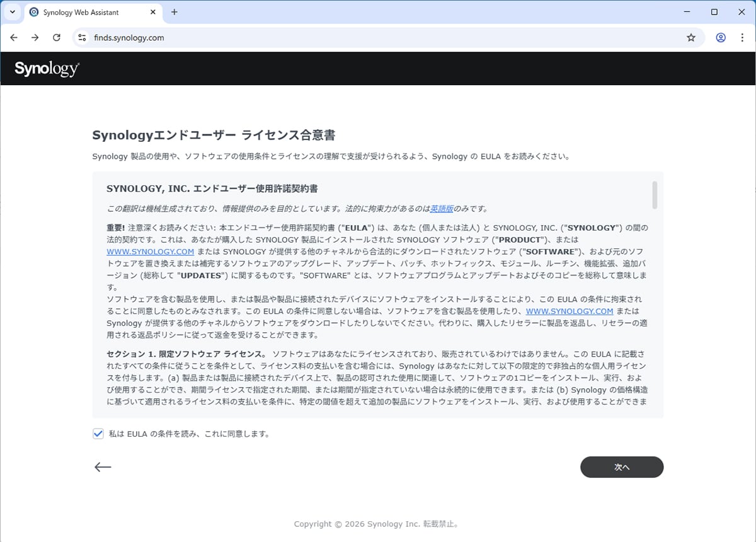Click the Synology logo in header
Image resolution: width=756 pixels, height=542 pixels.
(47, 69)
